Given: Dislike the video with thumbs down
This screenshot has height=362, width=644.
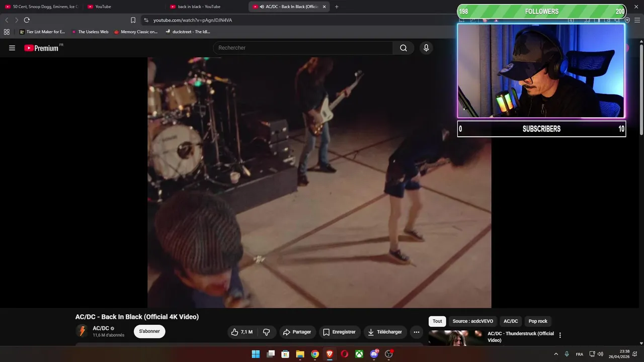Looking at the screenshot, I should (267, 332).
